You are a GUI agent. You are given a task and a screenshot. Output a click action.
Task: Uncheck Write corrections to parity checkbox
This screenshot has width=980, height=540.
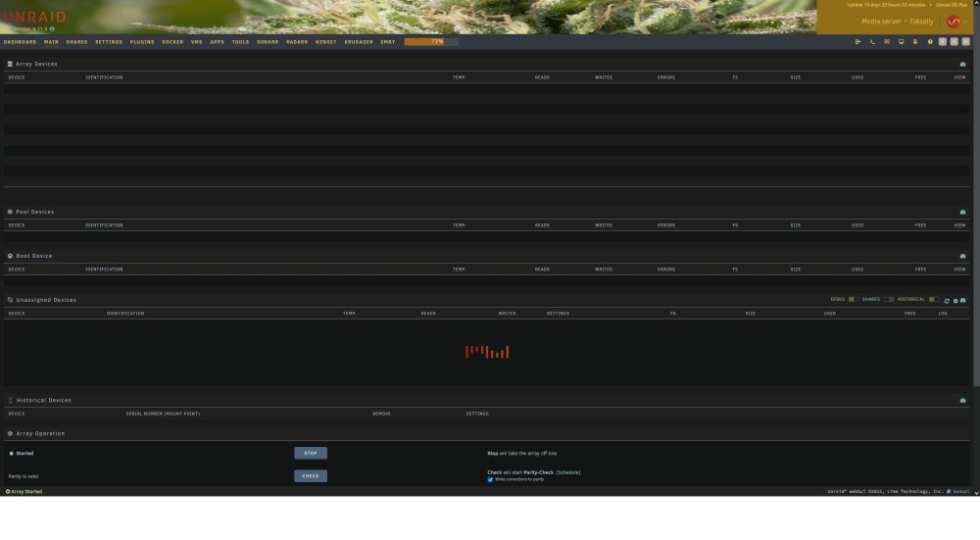(x=490, y=479)
